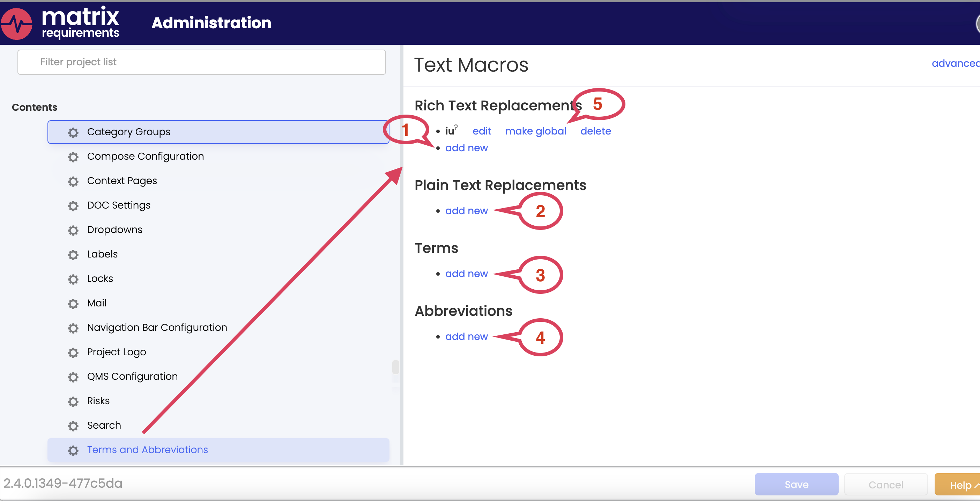980x501 pixels.
Task: Click the gear icon beside Labels
Action: tap(73, 255)
